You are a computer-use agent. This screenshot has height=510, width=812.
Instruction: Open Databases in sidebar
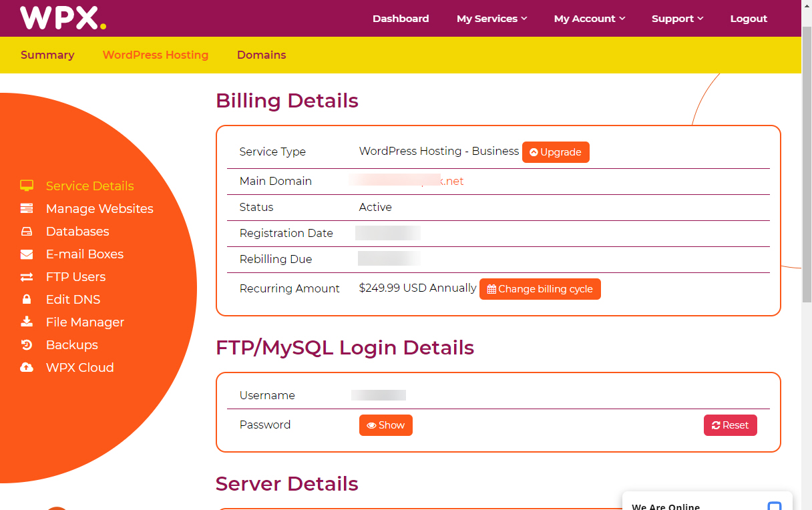point(77,232)
